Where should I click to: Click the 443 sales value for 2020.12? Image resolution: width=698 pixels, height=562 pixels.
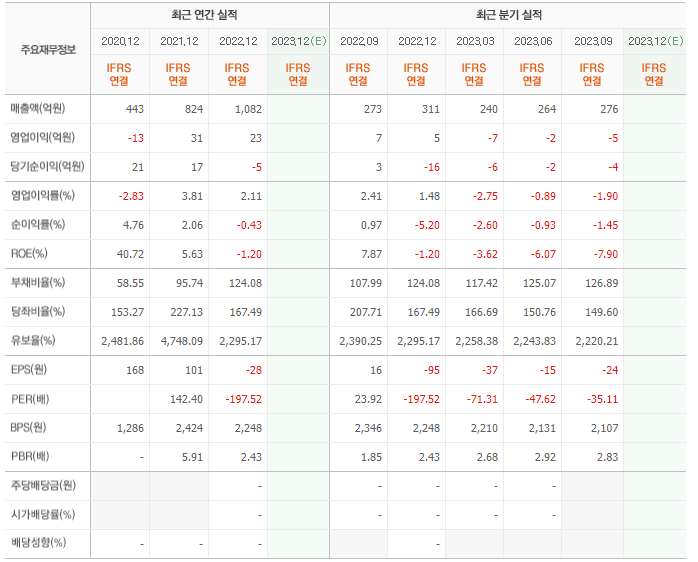135,110
